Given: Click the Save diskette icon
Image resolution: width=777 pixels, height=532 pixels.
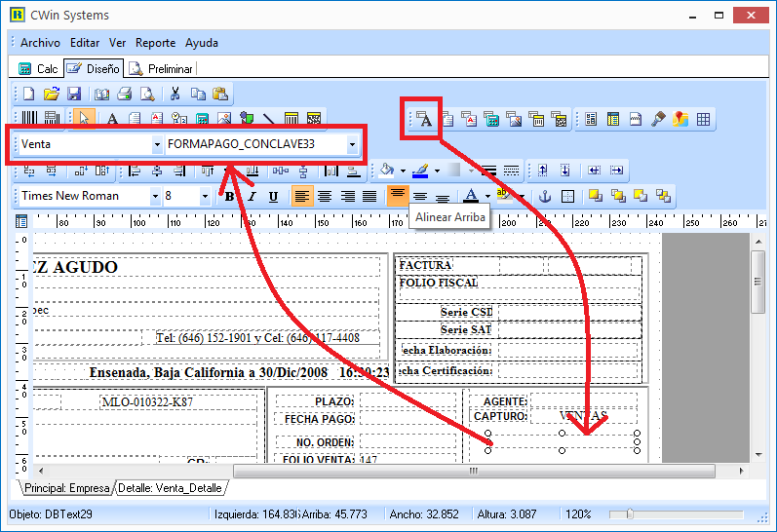Looking at the screenshot, I should [74, 95].
